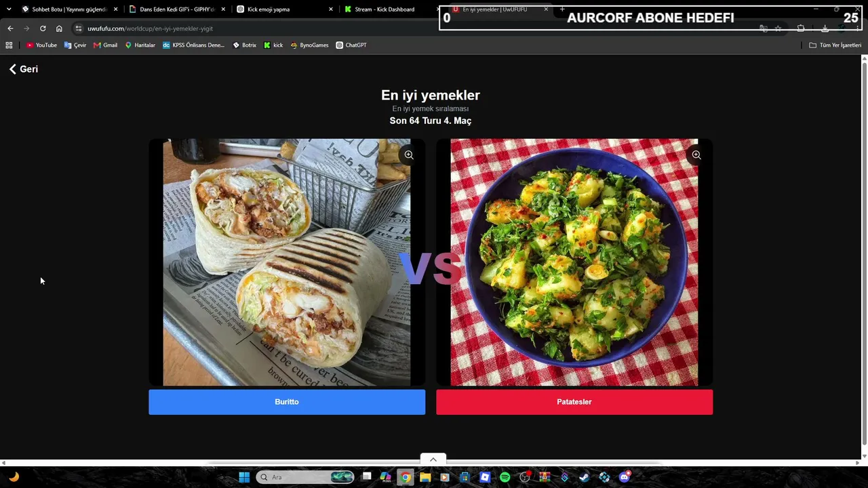Expand the chevron-up panel at page bottom
This screenshot has width=868, height=488.
433,460
